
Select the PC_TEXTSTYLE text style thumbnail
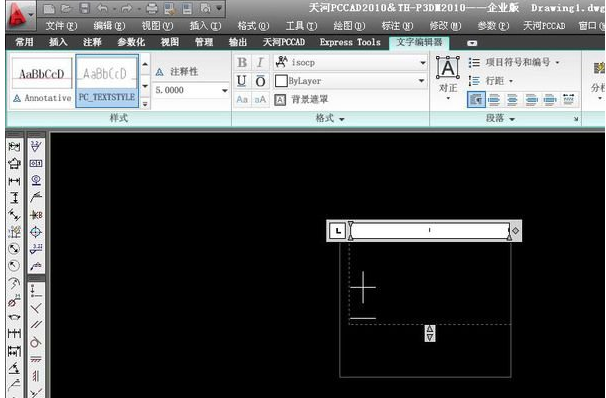(x=107, y=81)
